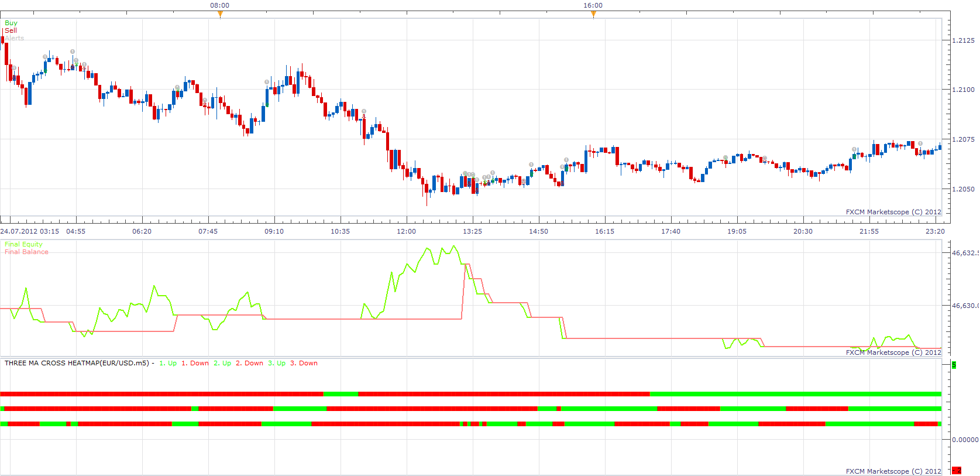Select the Final Balance indicator label
980x476 pixels.
coord(26,252)
